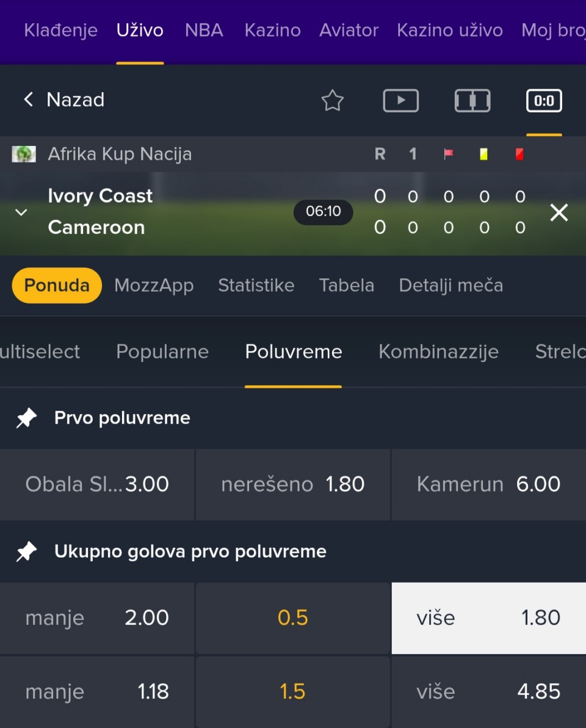Open the live stream video icon
This screenshot has width=586, height=728.
coord(400,101)
